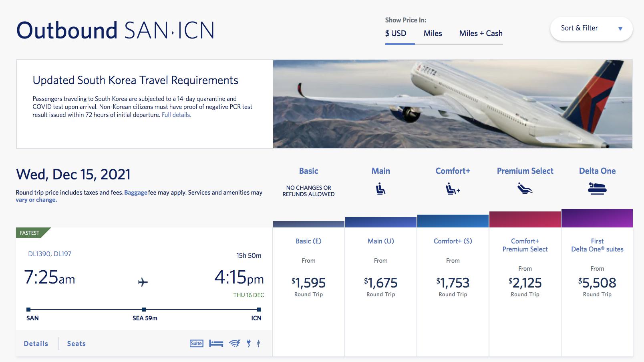Click flight numbers DL1390, DL197 link

(50, 254)
